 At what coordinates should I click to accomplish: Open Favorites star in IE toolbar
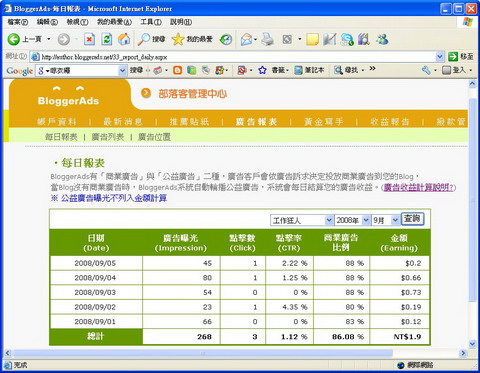pyautogui.click(x=178, y=39)
